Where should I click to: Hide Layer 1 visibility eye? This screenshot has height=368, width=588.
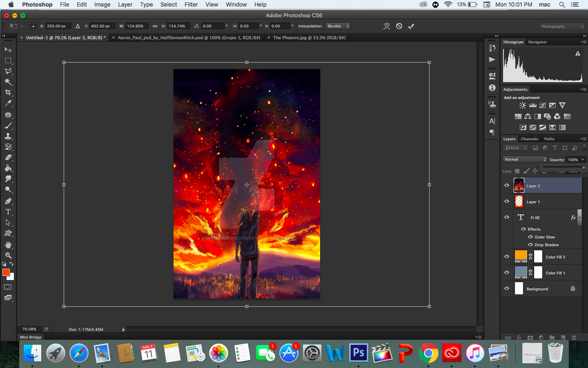(x=507, y=201)
